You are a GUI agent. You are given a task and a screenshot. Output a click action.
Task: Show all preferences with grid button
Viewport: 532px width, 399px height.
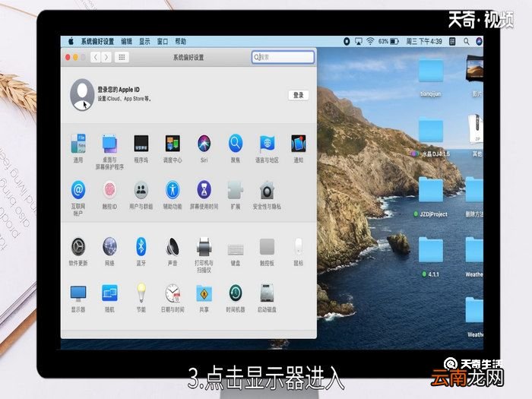[122, 57]
